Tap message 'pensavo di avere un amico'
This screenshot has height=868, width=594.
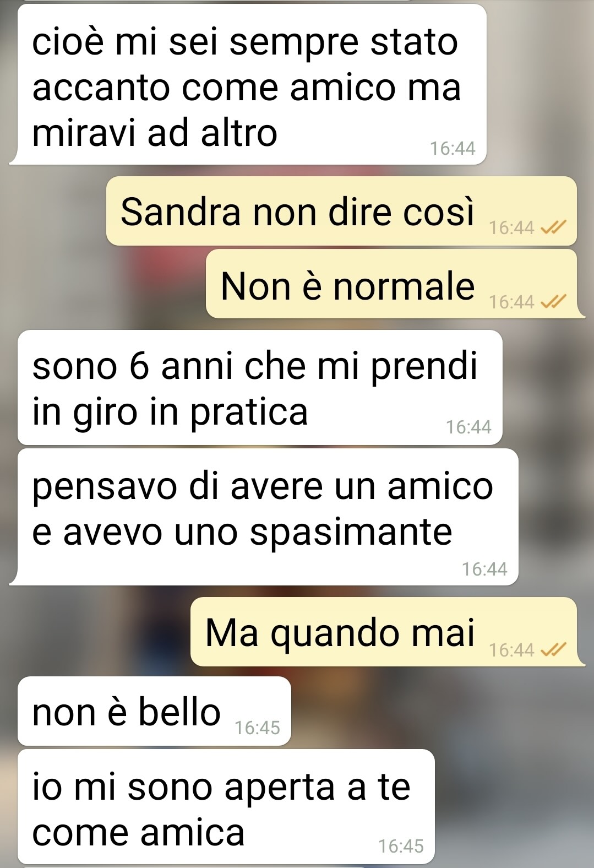[264, 517]
